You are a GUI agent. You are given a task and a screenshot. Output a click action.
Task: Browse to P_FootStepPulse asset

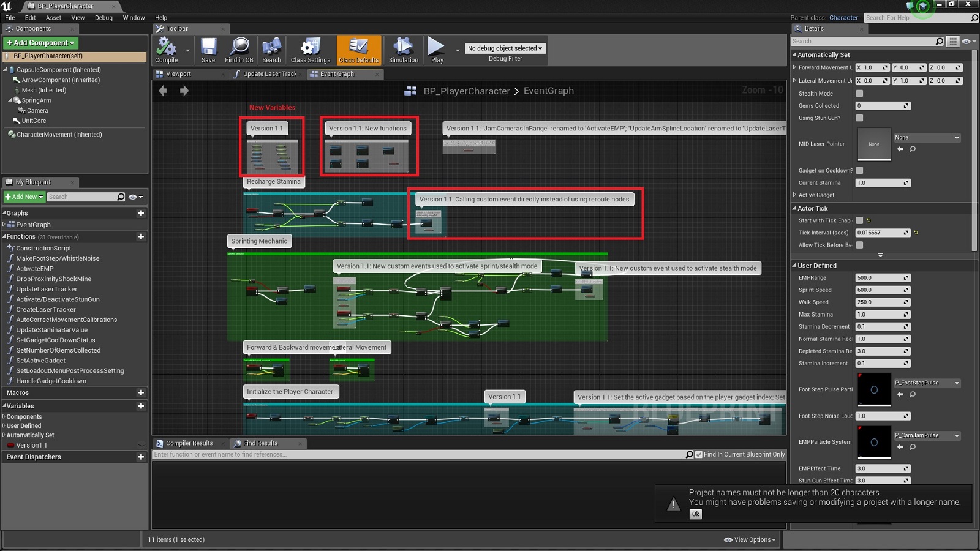[913, 395]
